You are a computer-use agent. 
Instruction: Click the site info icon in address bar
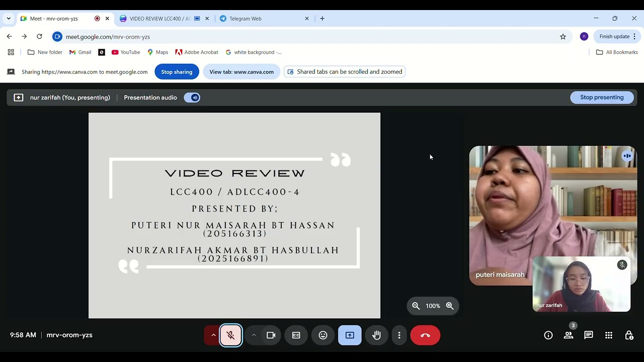click(x=57, y=37)
